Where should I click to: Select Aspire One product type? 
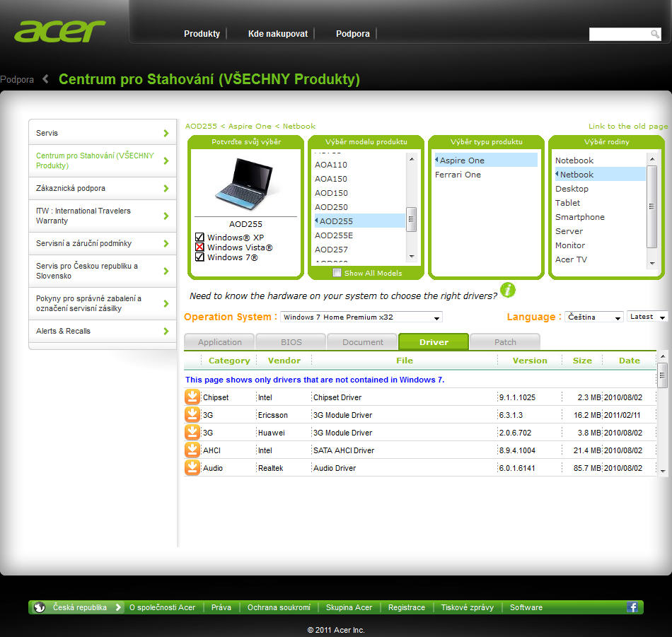[x=486, y=160]
